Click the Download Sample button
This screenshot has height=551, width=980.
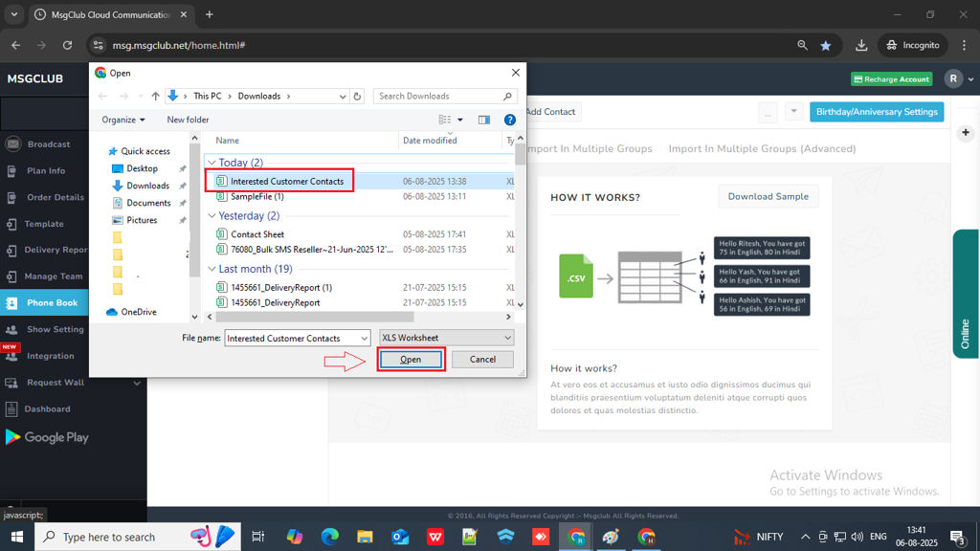(x=768, y=197)
